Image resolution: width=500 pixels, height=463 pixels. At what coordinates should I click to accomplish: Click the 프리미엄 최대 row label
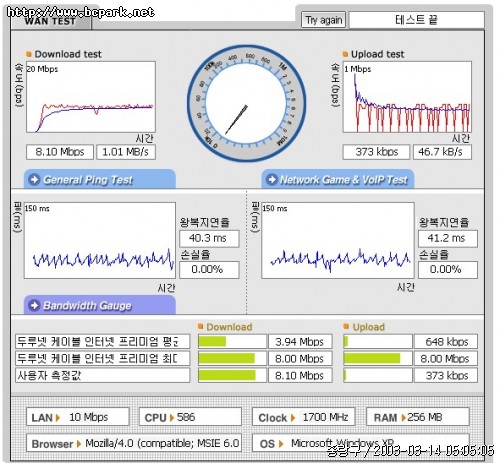(x=102, y=358)
